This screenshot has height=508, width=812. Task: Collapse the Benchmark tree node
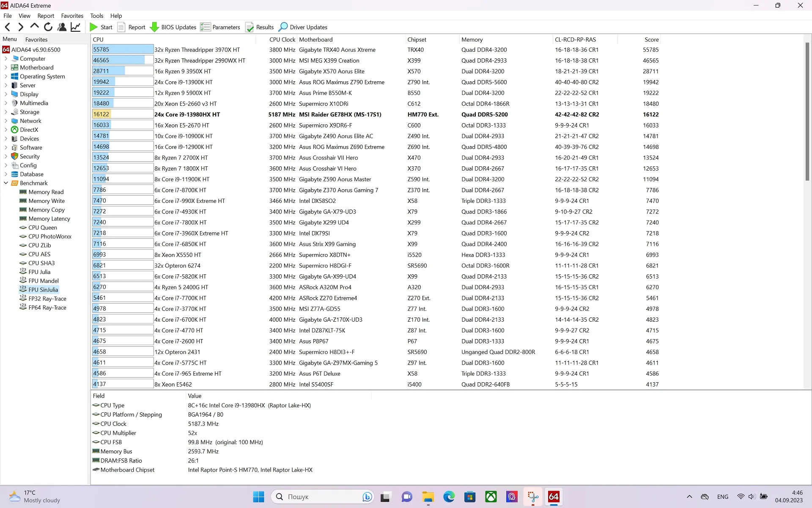tap(6, 183)
